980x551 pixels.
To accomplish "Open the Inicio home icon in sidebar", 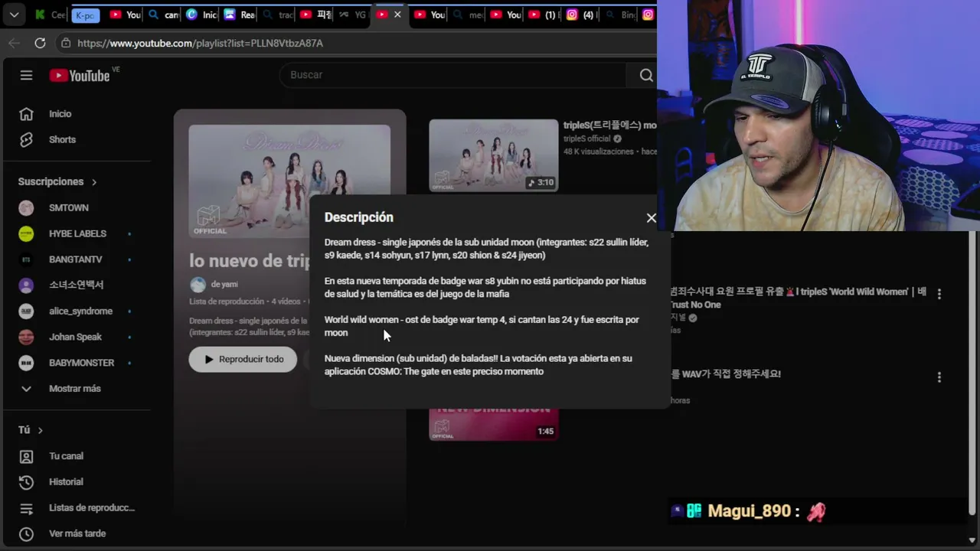I will (26, 114).
